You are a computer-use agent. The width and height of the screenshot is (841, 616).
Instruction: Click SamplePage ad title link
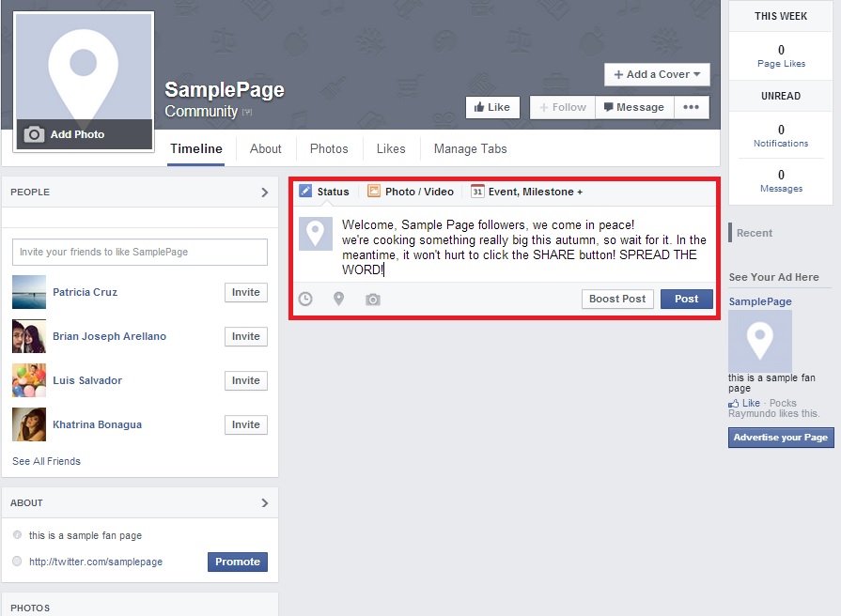click(x=760, y=301)
